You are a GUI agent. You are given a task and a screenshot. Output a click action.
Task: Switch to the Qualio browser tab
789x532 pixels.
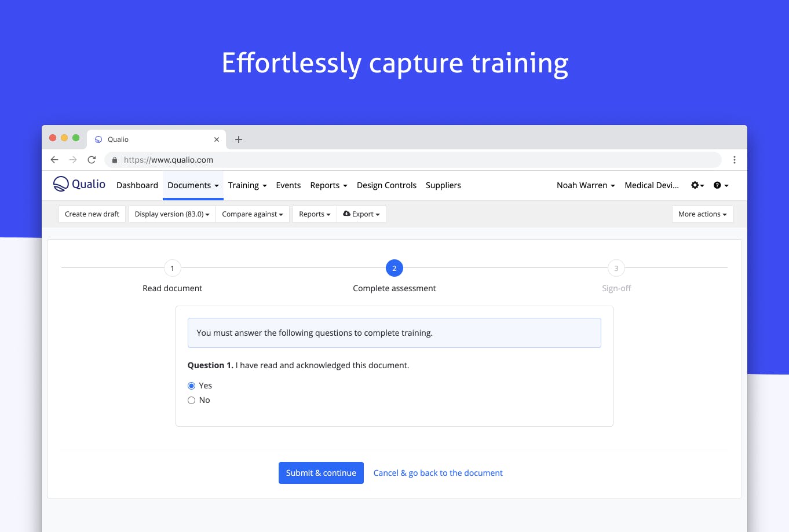pyautogui.click(x=145, y=139)
